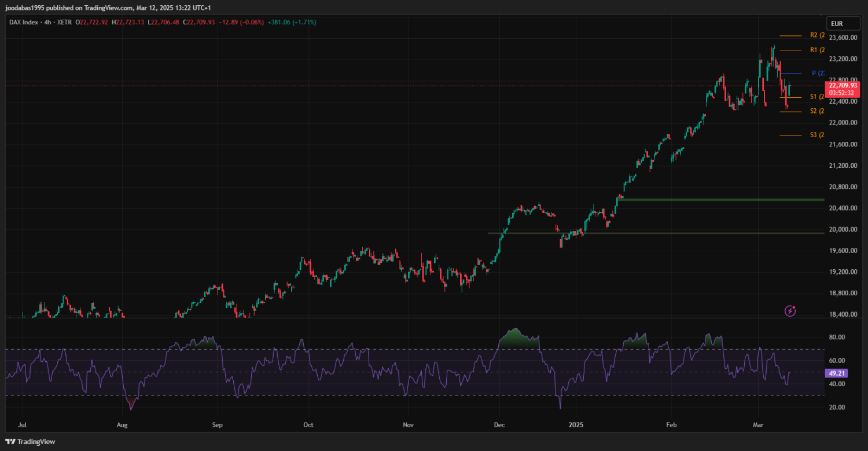Click the Mar label on time axis

pyautogui.click(x=759, y=424)
